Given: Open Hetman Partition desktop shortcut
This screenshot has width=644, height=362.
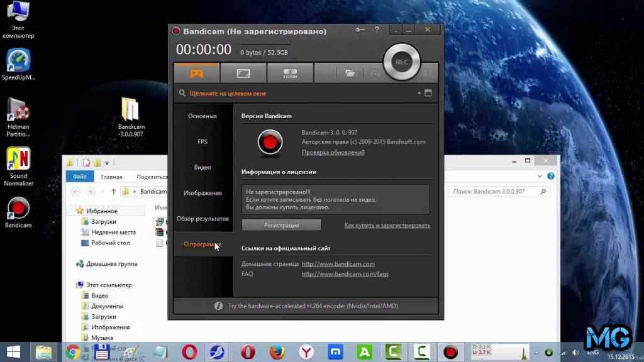Looking at the screenshot, I should click(x=18, y=118).
